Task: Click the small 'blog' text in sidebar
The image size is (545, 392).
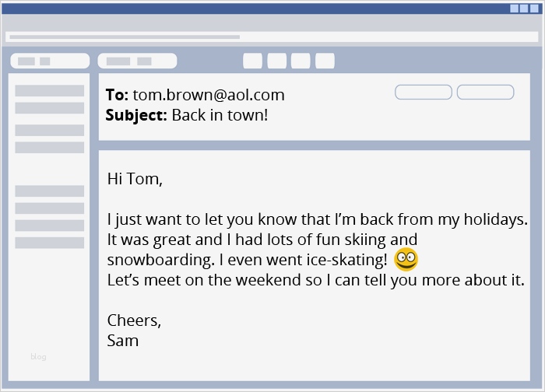Action: pyautogui.click(x=39, y=357)
